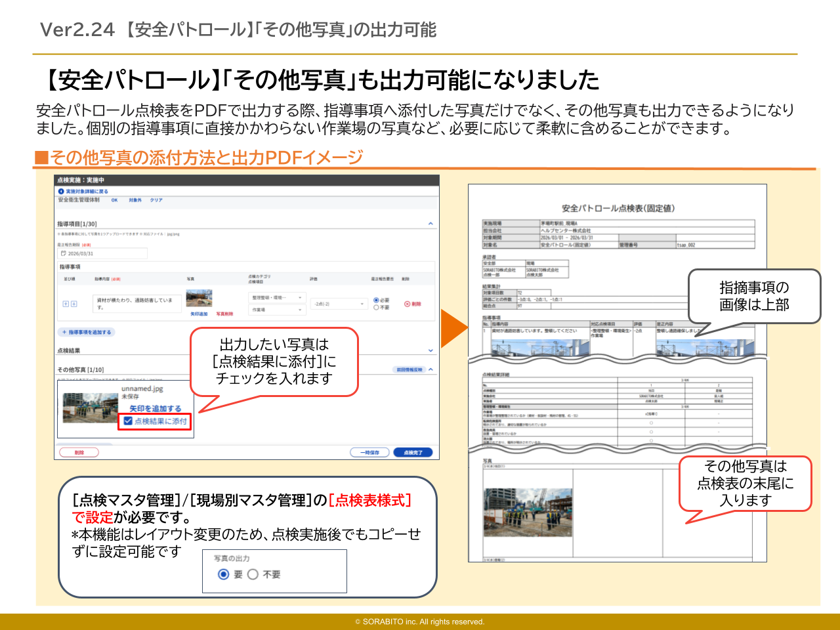Open the 整理整頓・環境 category dropdown
The width and height of the screenshot is (840, 630).
(277, 298)
